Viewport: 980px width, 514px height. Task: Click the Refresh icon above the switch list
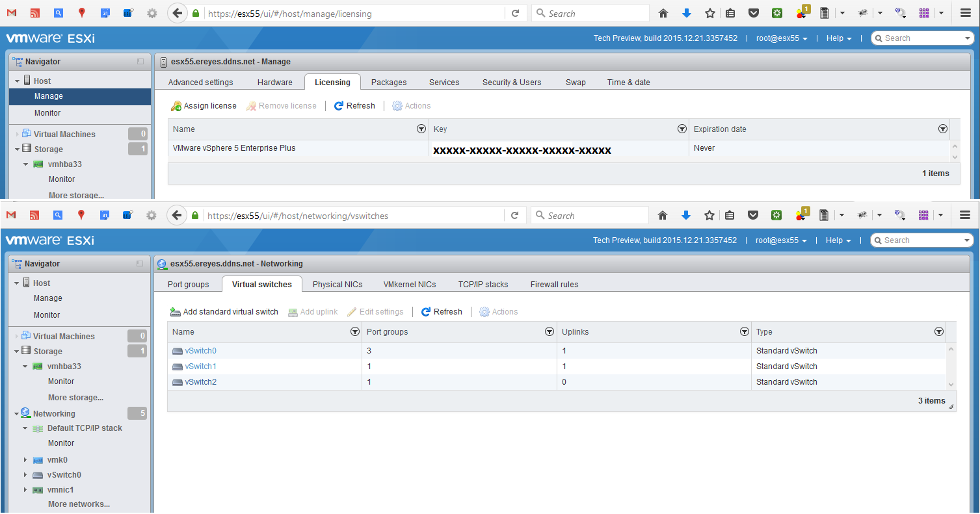(x=426, y=311)
